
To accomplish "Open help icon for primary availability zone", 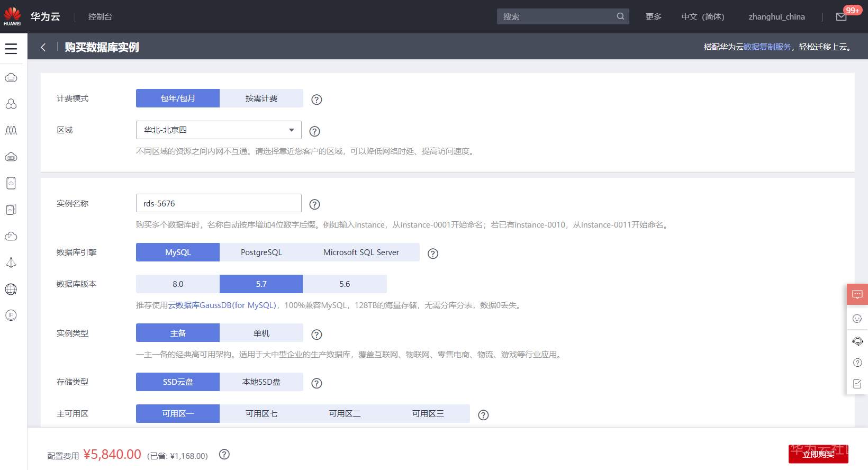I will [483, 415].
